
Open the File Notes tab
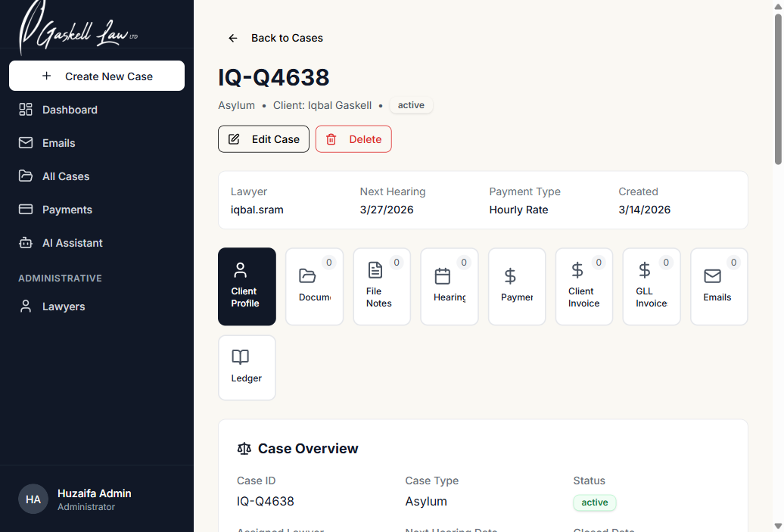(x=381, y=287)
